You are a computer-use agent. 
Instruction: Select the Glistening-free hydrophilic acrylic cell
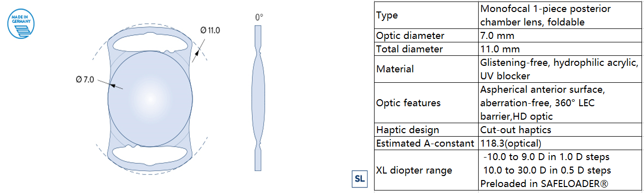tap(557, 69)
